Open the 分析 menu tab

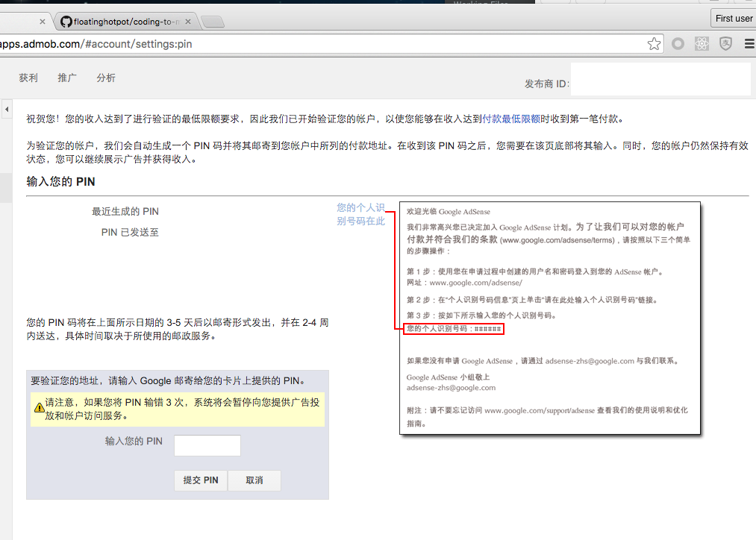coord(106,78)
